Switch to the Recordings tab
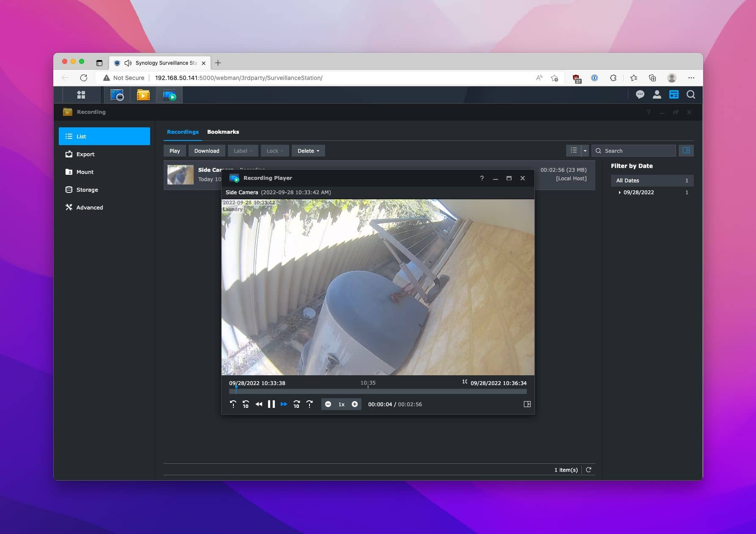 (x=183, y=132)
